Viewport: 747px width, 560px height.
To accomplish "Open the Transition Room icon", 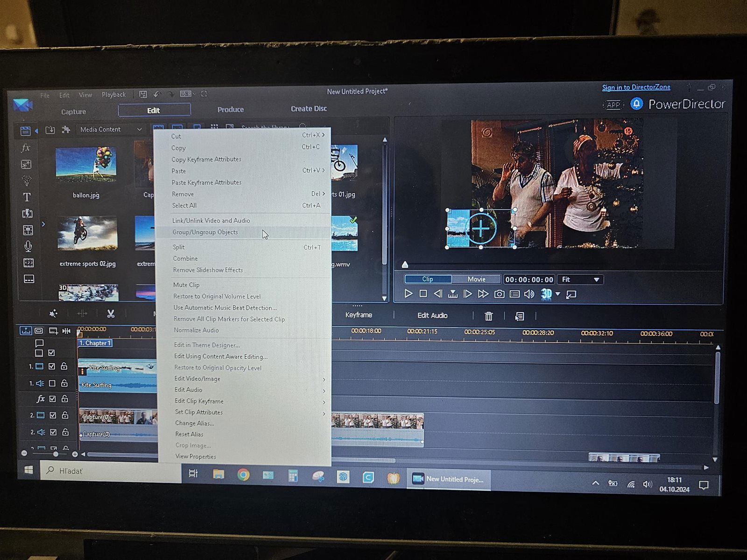I will pyautogui.click(x=27, y=213).
